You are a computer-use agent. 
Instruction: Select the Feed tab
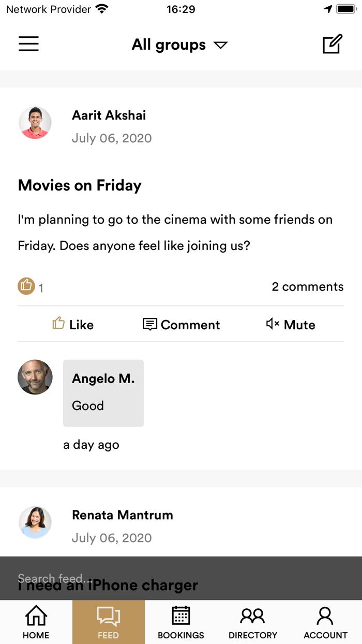[109, 622]
